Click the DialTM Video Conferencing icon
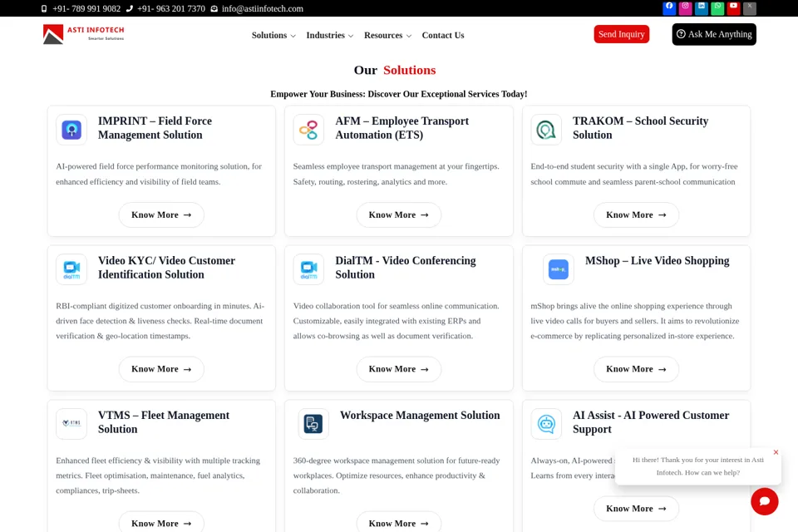This screenshot has width=798, height=532. point(308,269)
